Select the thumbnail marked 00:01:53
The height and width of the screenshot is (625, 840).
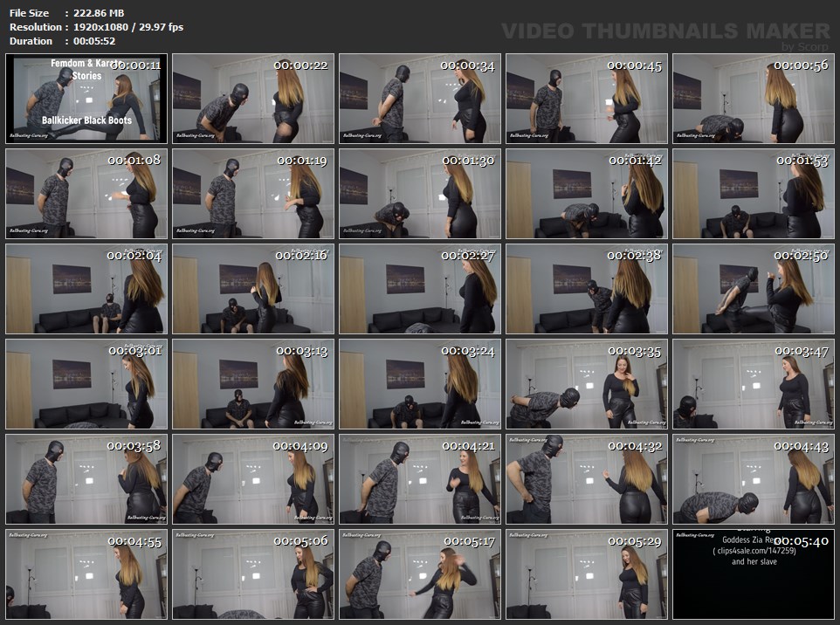(x=754, y=194)
